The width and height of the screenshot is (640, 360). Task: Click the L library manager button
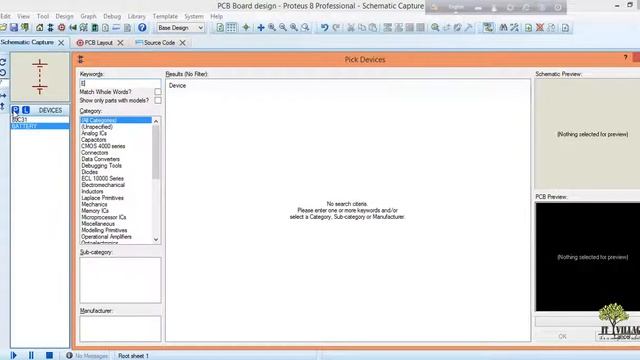click(x=26, y=110)
